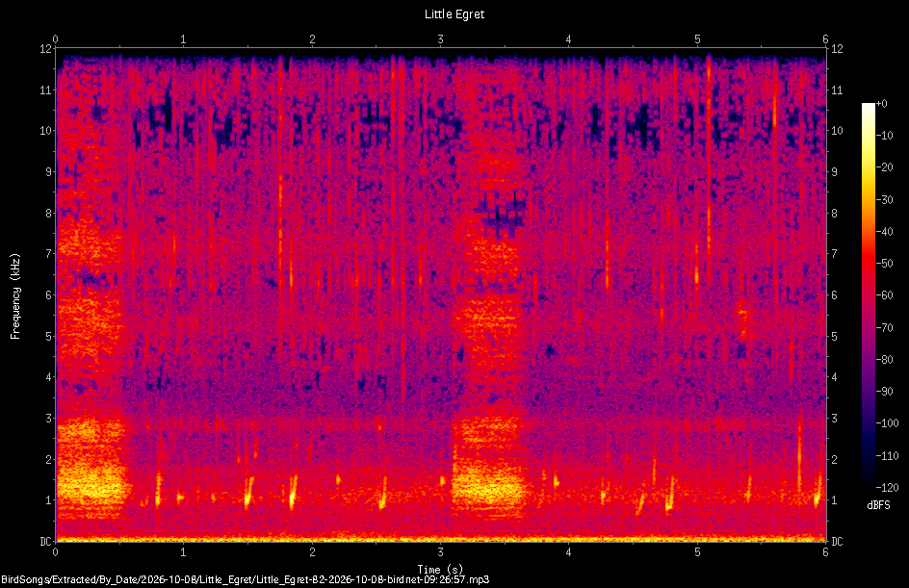Click the "Time (s)" axis label
This screenshot has height=588, width=909.
pyautogui.click(x=441, y=569)
